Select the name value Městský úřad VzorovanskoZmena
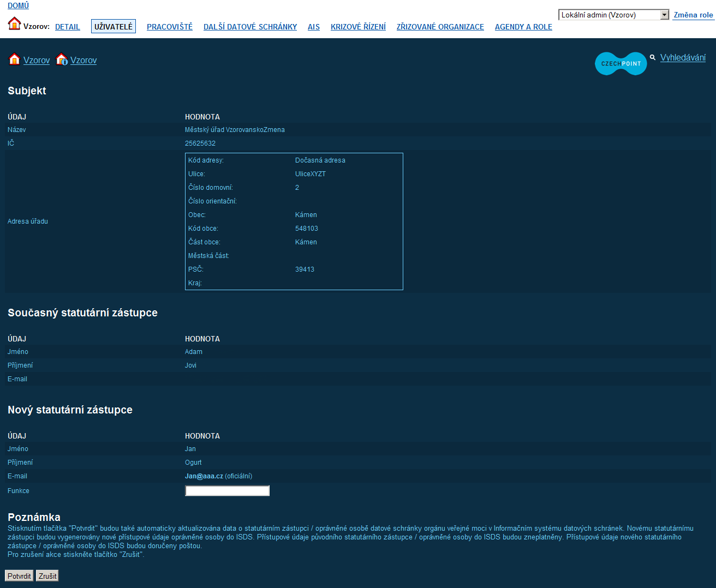The image size is (716, 588). click(x=235, y=130)
